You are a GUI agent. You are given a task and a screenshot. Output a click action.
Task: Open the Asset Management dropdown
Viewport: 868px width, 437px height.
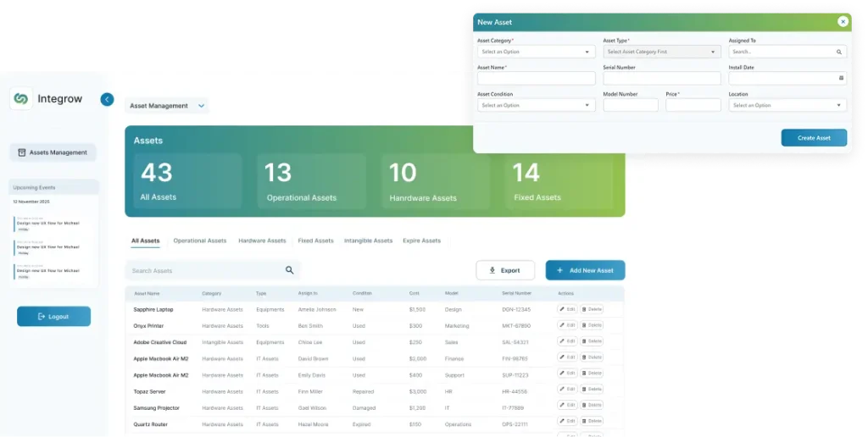tap(167, 106)
